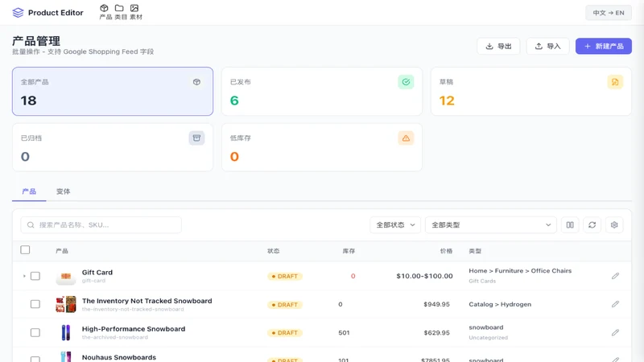Screen dimensions: 644x362
Task: Focus the 搜索产品名称、SKU search field
Action: coord(101,225)
